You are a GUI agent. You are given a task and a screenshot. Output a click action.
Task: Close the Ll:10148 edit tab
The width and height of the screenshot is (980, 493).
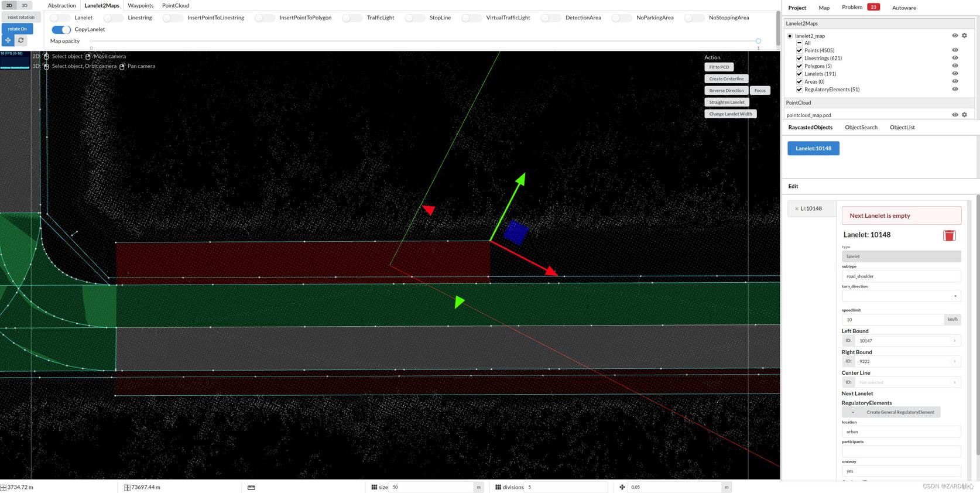click(x=797, y=209)
